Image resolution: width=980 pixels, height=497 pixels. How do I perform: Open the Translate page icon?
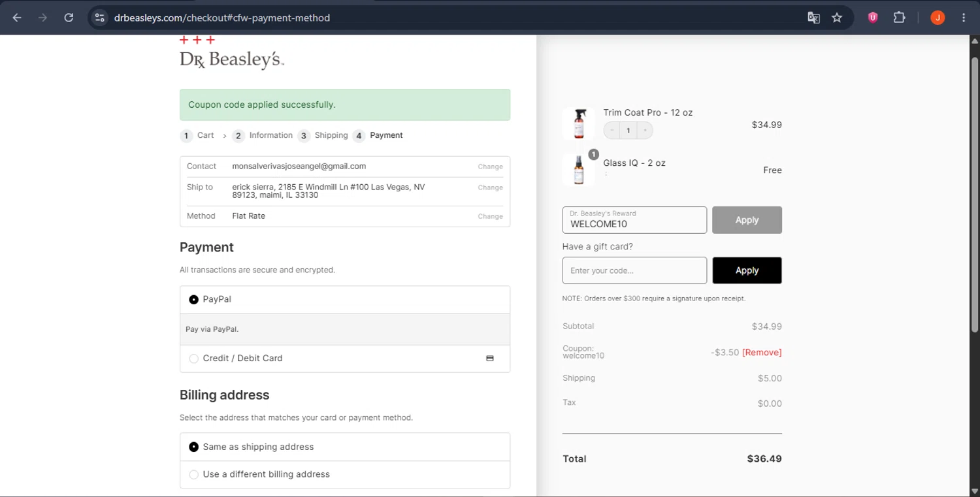813,18
